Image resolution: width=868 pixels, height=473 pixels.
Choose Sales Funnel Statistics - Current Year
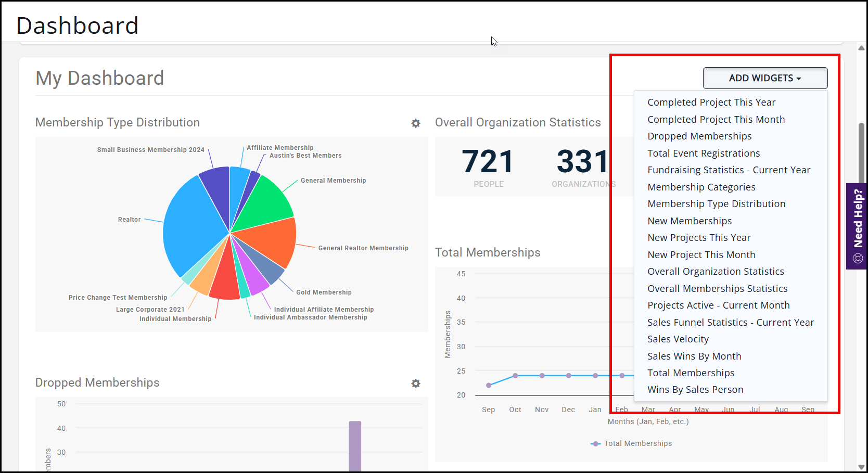730,323
